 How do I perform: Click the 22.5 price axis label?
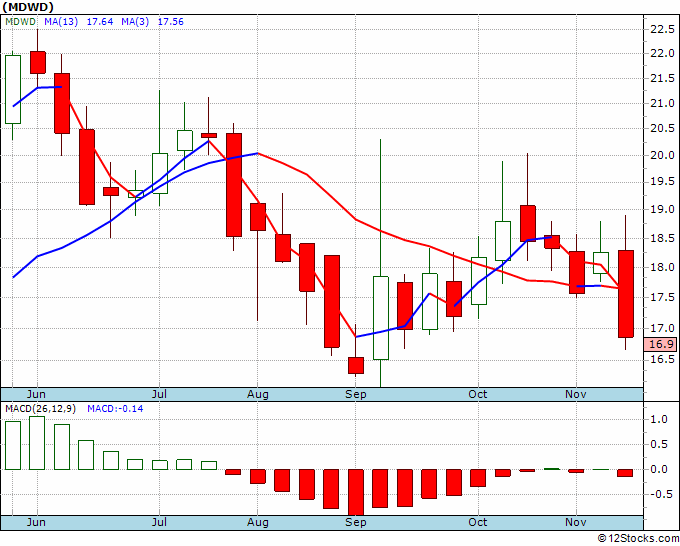coord(662,29)
